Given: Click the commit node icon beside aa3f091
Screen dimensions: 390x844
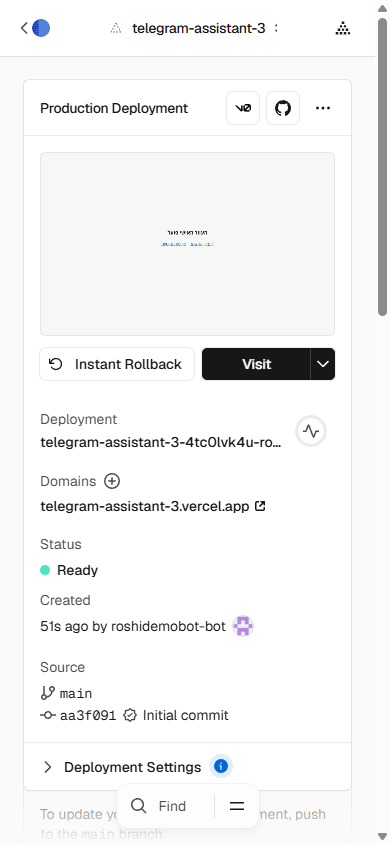Looking at the screenshot, I should (x=48, y=715).
